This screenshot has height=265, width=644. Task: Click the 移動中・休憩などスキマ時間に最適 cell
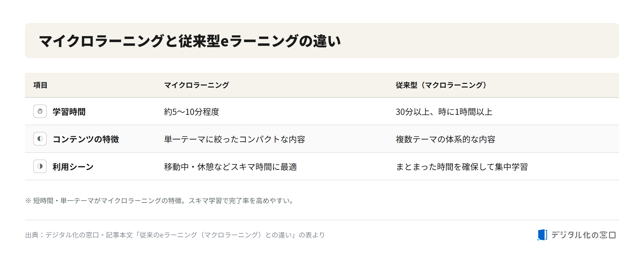(231, 167)
